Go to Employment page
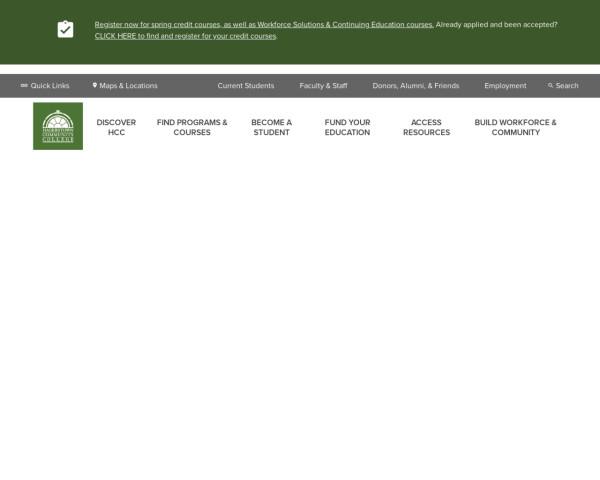Viewport: 600px width, 480px height. tap(505, 86)
